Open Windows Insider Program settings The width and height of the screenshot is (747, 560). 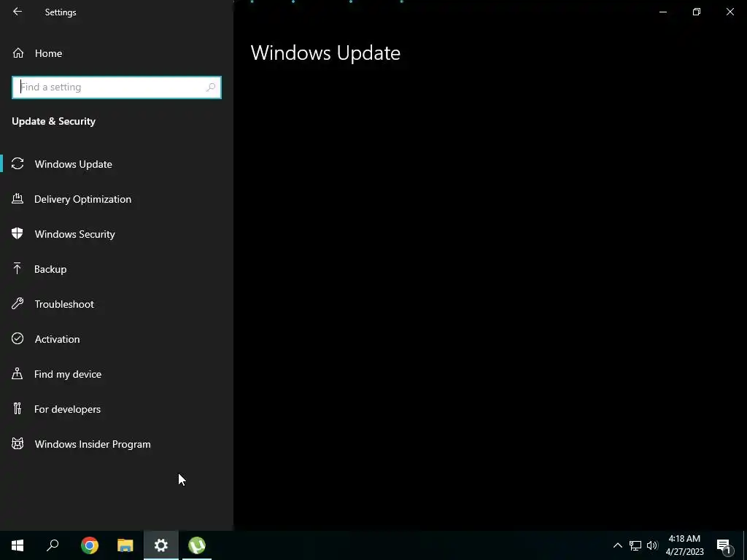click(117, 444)
